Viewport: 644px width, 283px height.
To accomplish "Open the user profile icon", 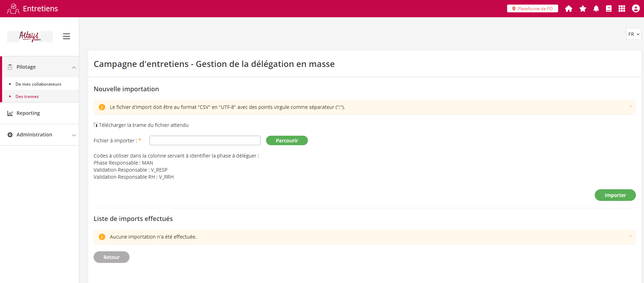I will point(636,9).
